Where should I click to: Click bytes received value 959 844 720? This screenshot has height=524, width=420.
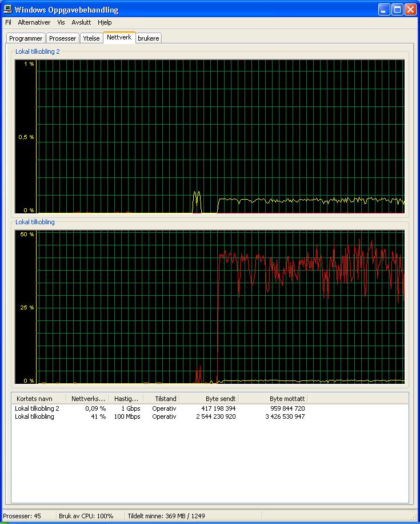coord(287,408)
